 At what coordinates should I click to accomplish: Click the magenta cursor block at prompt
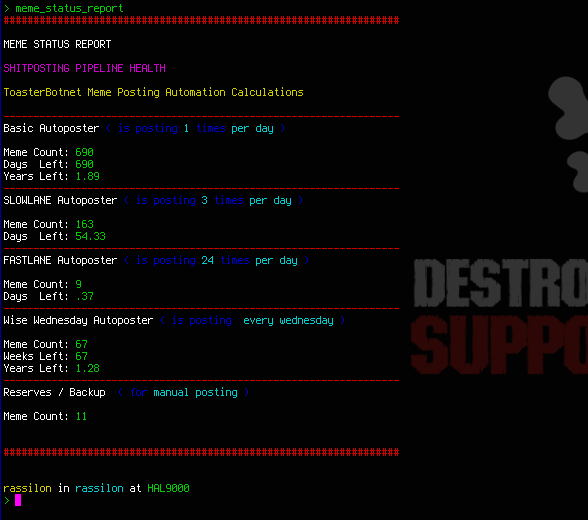[18, 500]
